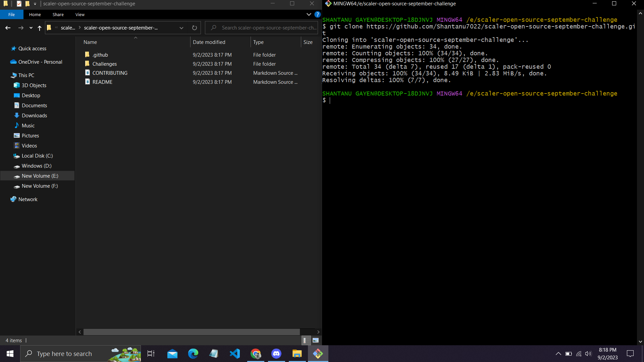The height and width of the screenshot is (362, 644).
Task: Toggle sort order on the Name column
Action: [x=90, y=42]
